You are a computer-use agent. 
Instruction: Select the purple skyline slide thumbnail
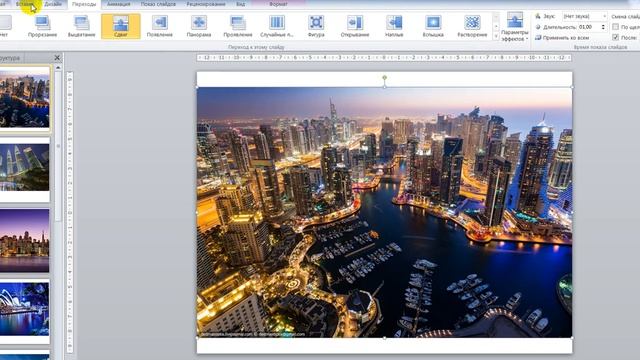pos(24,241)
